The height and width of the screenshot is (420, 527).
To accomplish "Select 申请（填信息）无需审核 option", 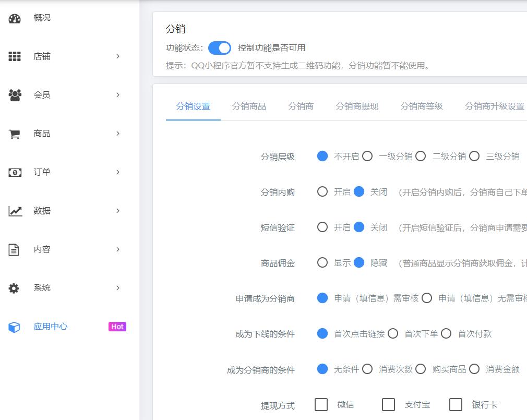I will (x=427, y=298).
